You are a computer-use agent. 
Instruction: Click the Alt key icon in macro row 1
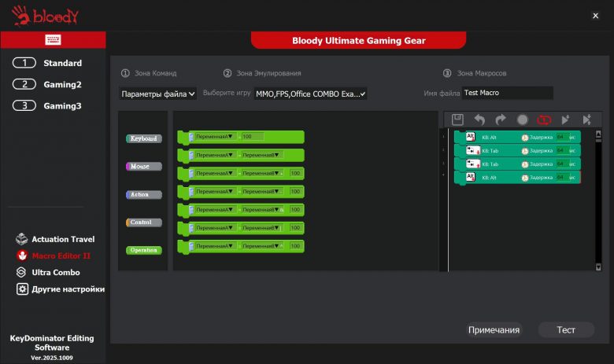[x=470, y=137]
